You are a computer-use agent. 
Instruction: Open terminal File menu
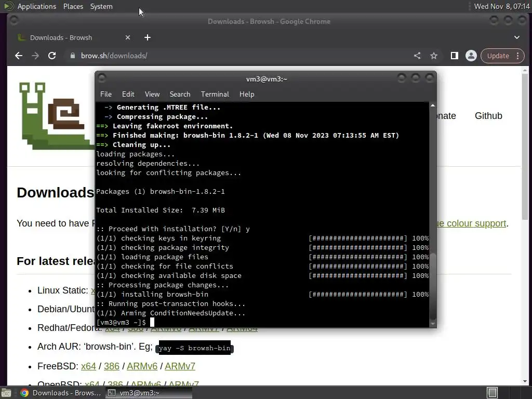pyautogui.click(x=106, y=94)
